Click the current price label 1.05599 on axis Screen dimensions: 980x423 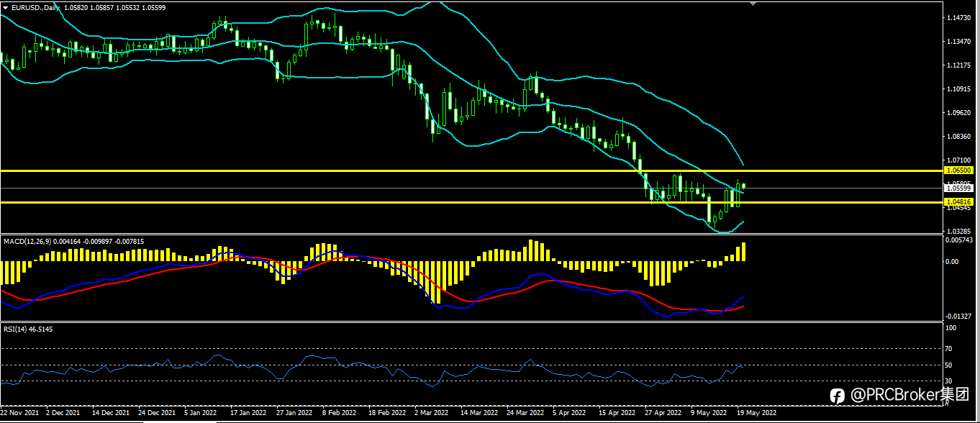960,188
